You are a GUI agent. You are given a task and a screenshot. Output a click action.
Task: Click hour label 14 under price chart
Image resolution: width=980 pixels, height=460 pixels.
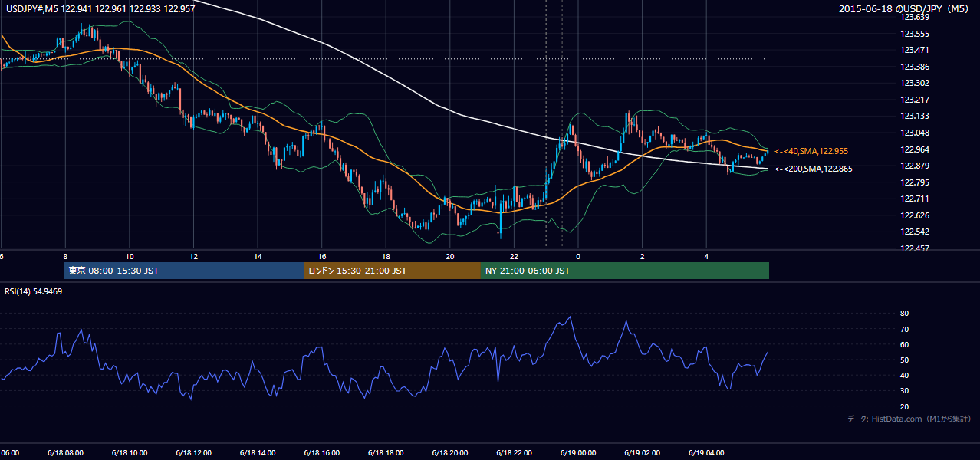tap(258, 256)
